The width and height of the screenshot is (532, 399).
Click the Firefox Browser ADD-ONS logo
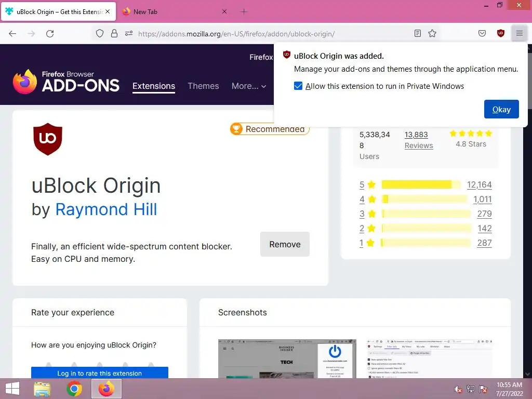(66, 82)
